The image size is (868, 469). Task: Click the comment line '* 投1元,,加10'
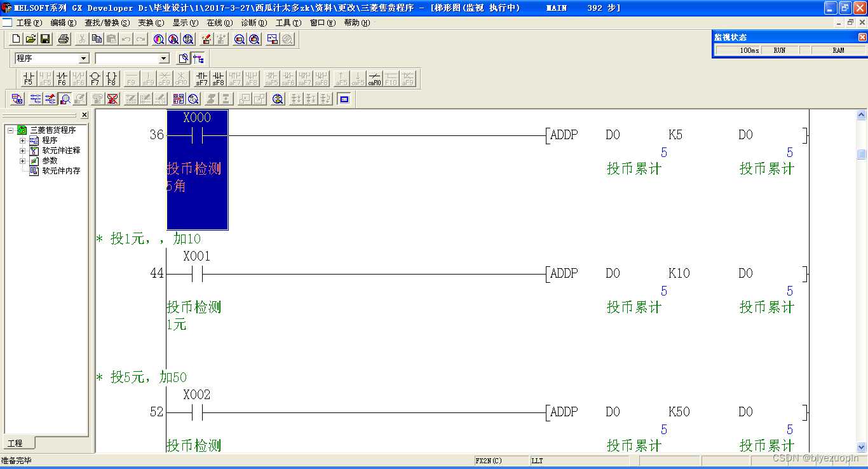pos(148,239)
